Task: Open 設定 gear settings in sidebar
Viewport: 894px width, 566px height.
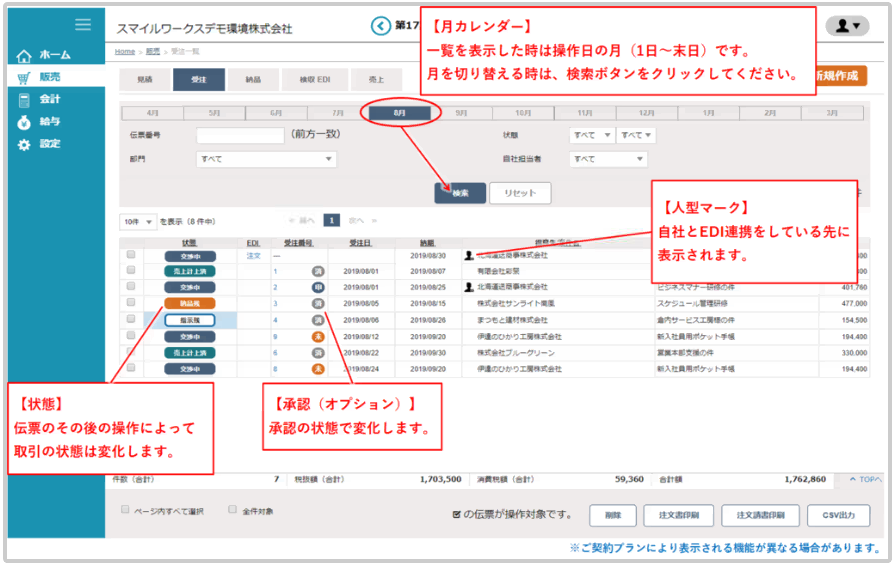Action: tap(45, 144)
